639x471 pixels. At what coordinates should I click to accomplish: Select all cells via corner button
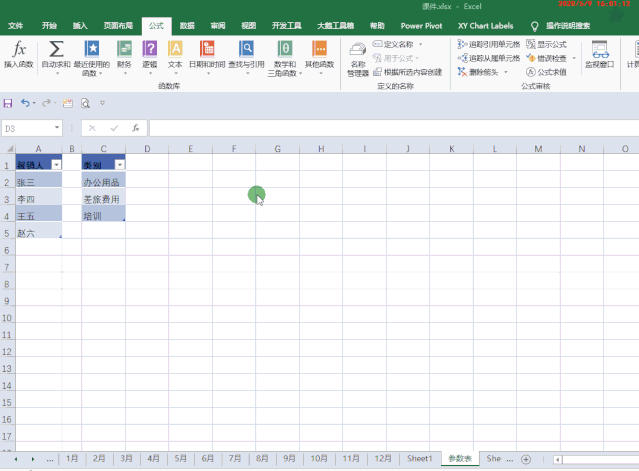pyautogui.click(x=8, y=148)
